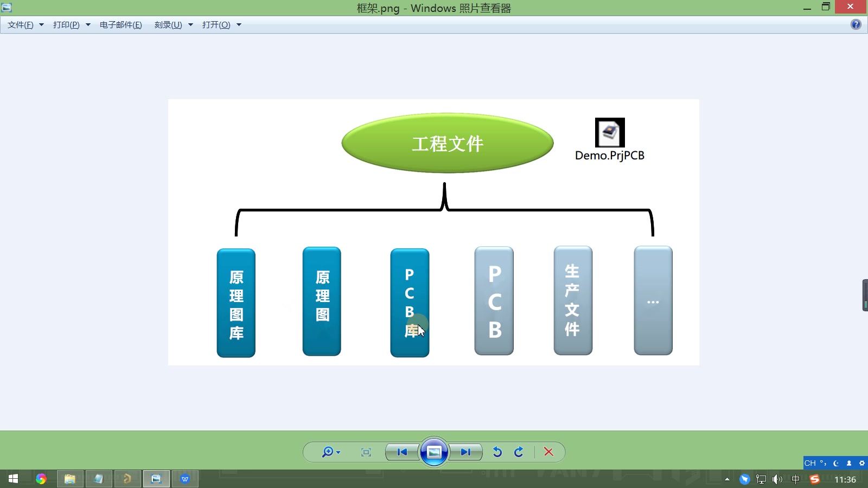The image size is (868, 488).
Task: Toggle the 中 input method indicator
Action: [x=796, y=479]
